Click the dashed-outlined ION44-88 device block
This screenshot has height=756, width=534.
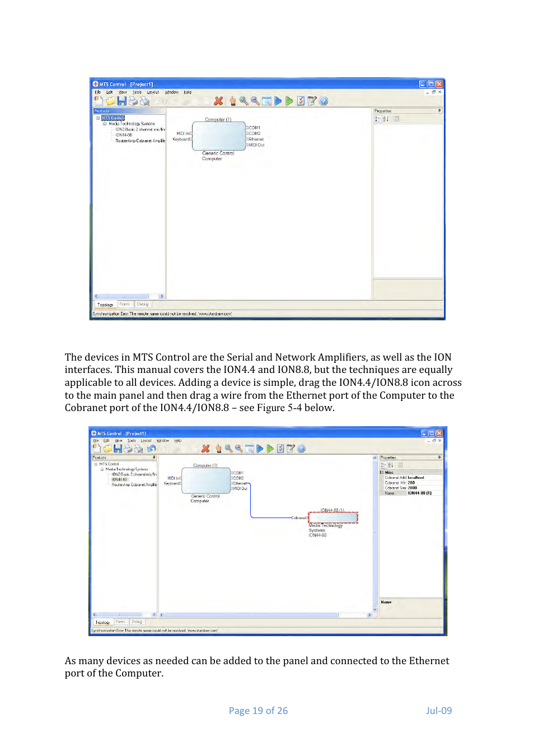tap(333, 518)
